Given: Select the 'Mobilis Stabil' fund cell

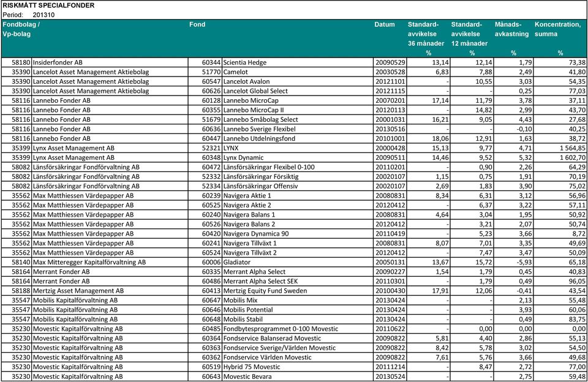Looking at the screenshot, I should 298,320.
